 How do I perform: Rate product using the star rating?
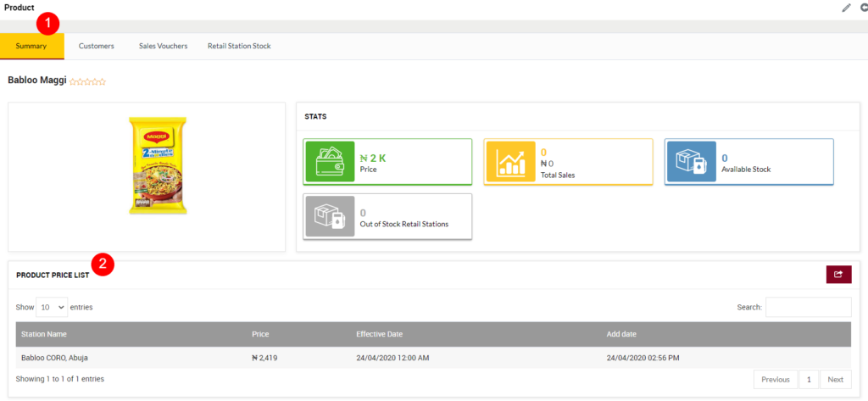(87, 82)
